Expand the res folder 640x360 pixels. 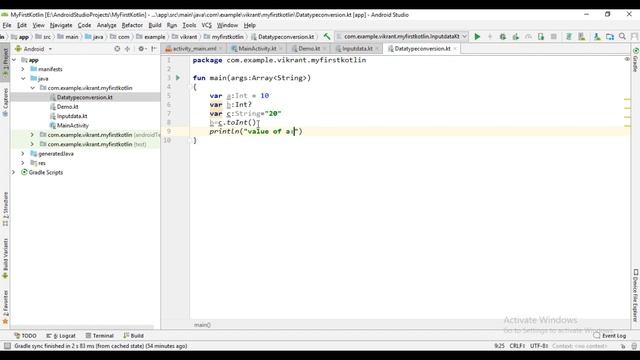point(23,163)
